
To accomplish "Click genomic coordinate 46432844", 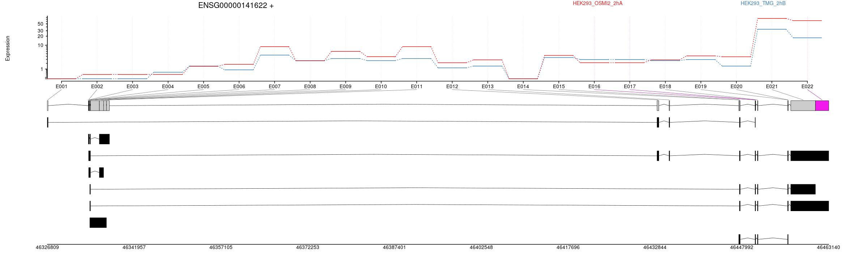I will click(655, 248).
